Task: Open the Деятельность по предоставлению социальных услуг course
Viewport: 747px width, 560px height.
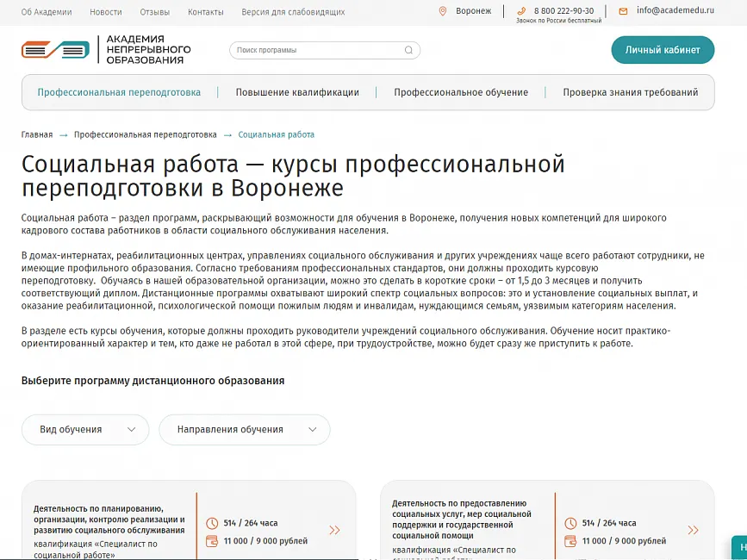Action: (461, 520)
